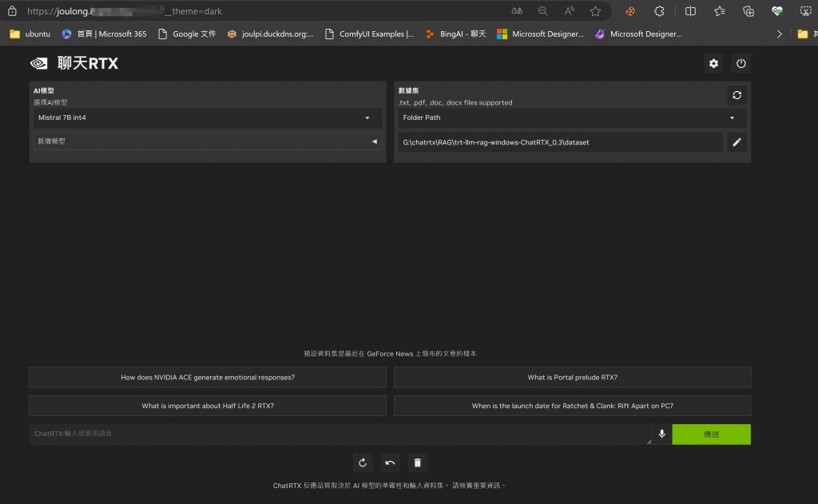This screenshot has width=818, height=504.
Task: Open the BingAI - 聊天 bookmark
Action: (455, 34)
